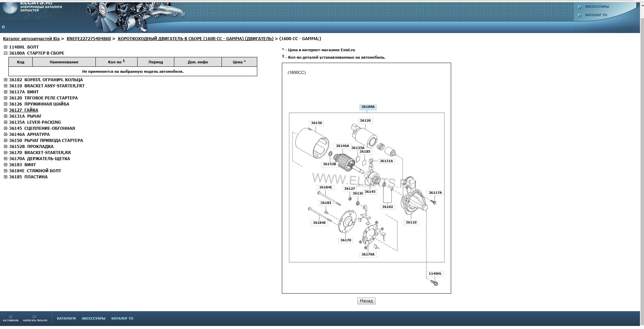Select 36102 label in the diagram
Viewport: 644px width, 329px height.
point(387,207)
